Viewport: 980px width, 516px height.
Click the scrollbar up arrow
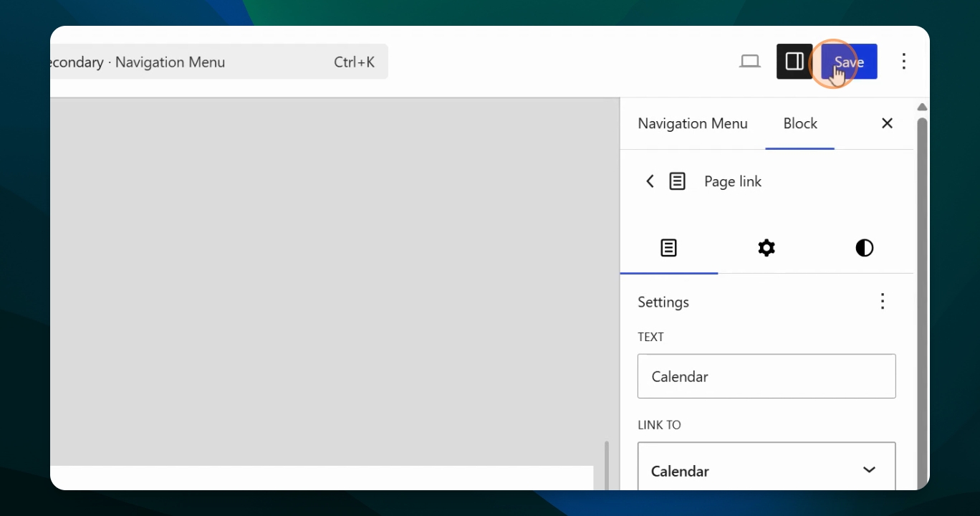click(x=923, y=107)
